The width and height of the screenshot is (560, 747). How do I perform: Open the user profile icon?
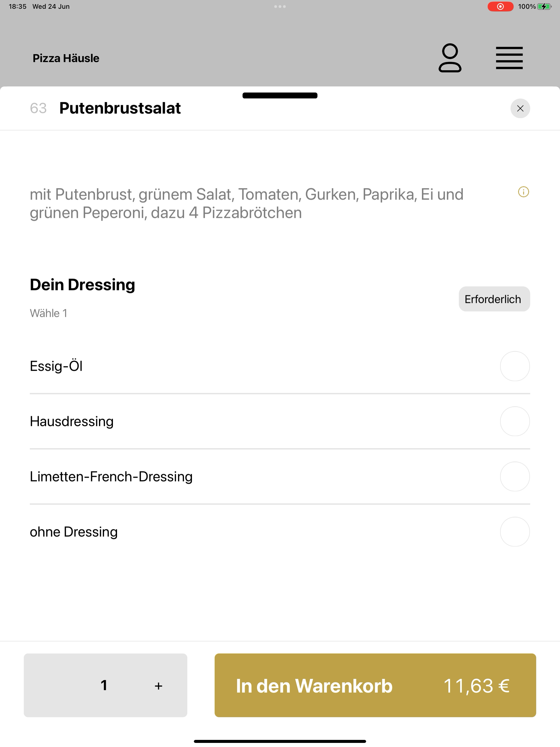[x=450, y=58]
